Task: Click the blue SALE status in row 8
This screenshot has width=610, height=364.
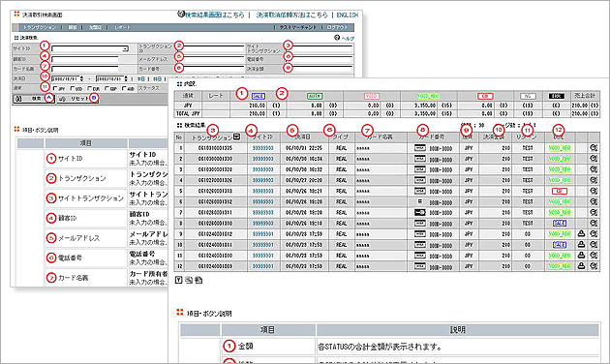Action: tap(560, 224)
